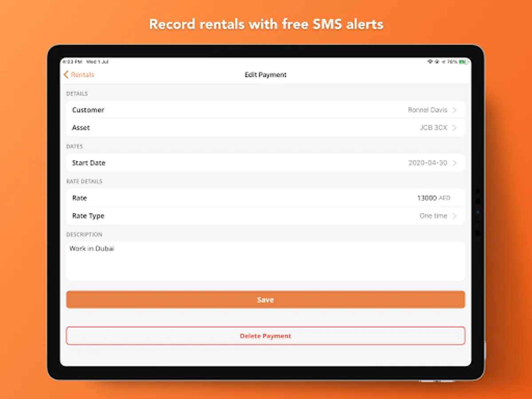Image resolution: width=532 pixels, height=399 pixels.
Task: Delete Payment button
Action: [x=266, y=336]
